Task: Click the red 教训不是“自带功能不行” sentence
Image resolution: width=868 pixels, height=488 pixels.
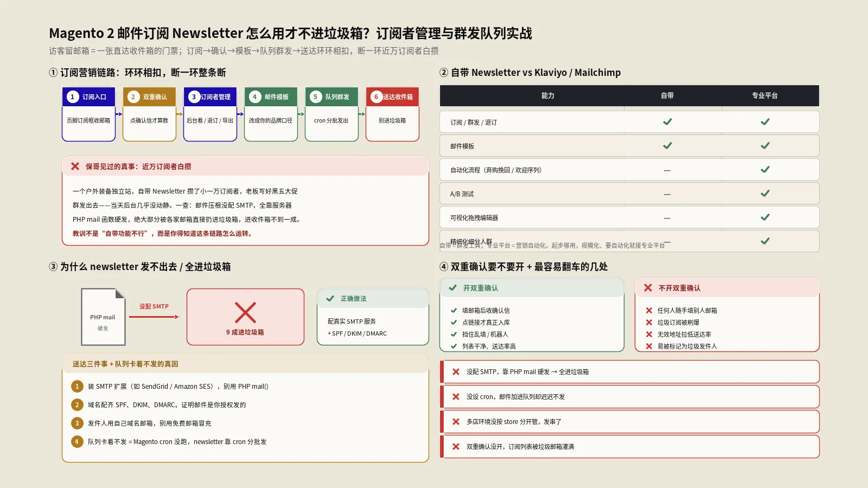Action: pyautogui.click(x=162, y=234)
